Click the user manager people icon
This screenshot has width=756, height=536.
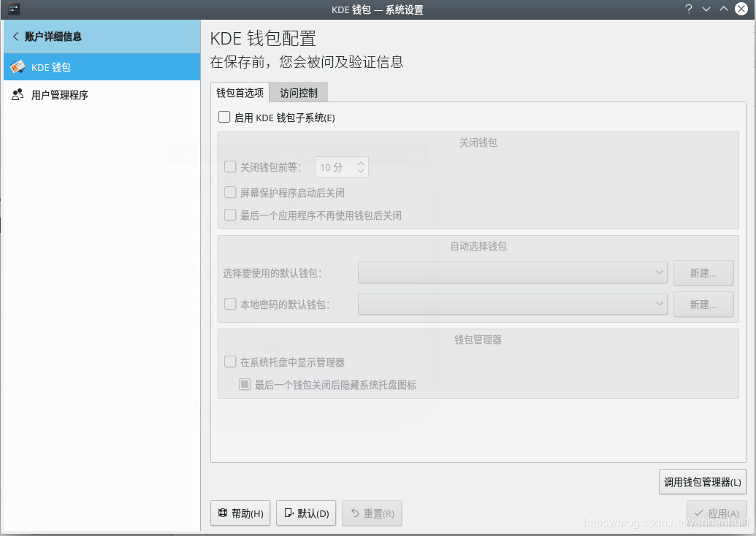[18, 94]
